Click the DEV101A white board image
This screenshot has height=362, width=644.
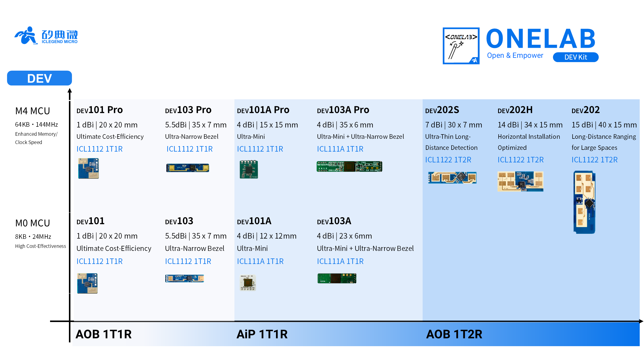click(x=248, y=283)
